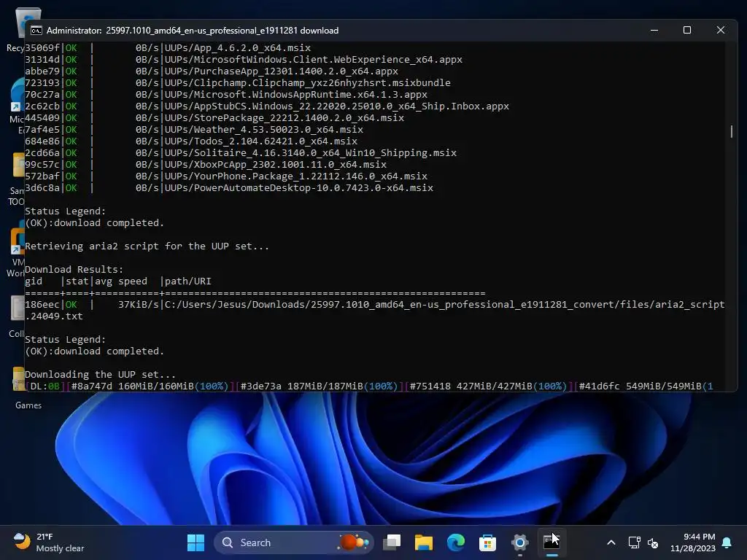The width and height of the screenshot is (747, 560).
Task: Click the StorePackage_22212.1400.2.0_x64.msix line
Action: (214, 117)
